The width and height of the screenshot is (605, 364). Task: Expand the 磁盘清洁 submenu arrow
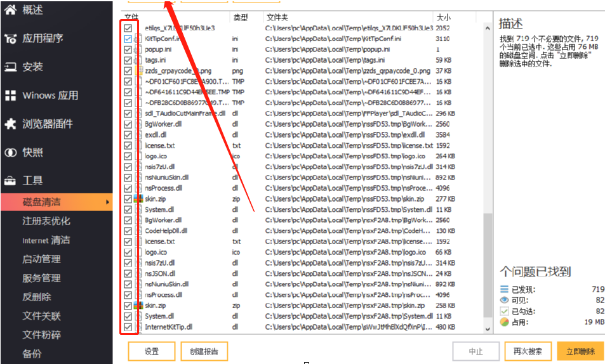point(108,202)
